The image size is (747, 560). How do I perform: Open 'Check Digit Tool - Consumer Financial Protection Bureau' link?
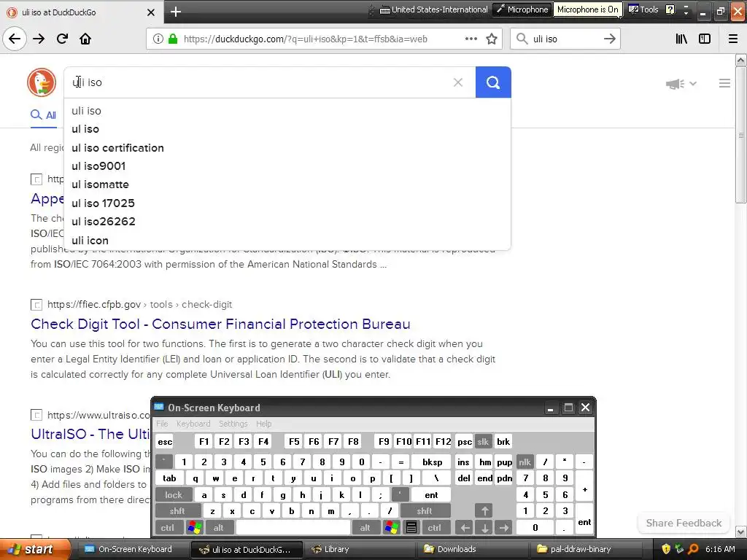point(220,324)
